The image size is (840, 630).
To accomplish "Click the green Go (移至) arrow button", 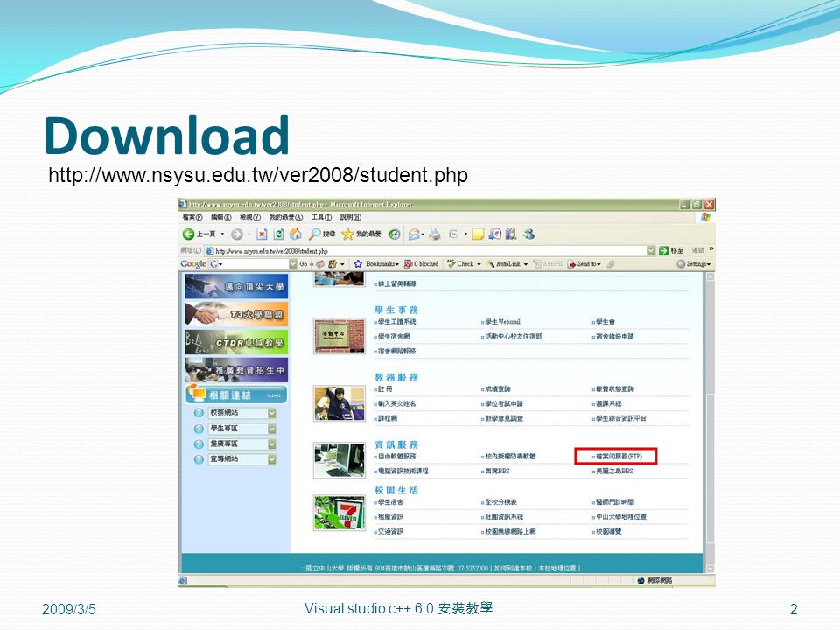I will click(x=664, y=251).
